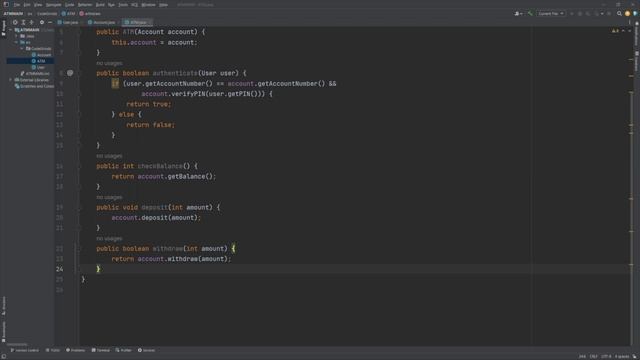Click the Stop icon in run toolbar
Viewport: 640px width, 360px height.
point(609,13)
